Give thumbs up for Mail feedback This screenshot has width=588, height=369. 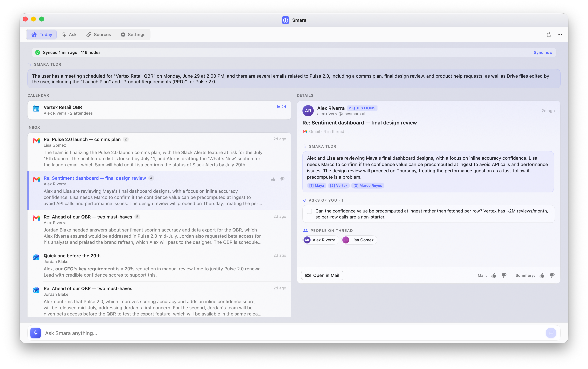[494, 275]
